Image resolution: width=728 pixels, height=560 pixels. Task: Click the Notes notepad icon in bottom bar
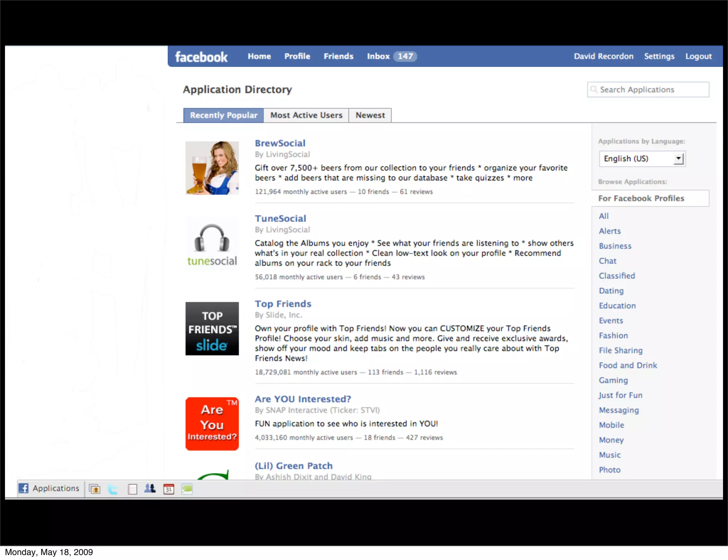132,489
